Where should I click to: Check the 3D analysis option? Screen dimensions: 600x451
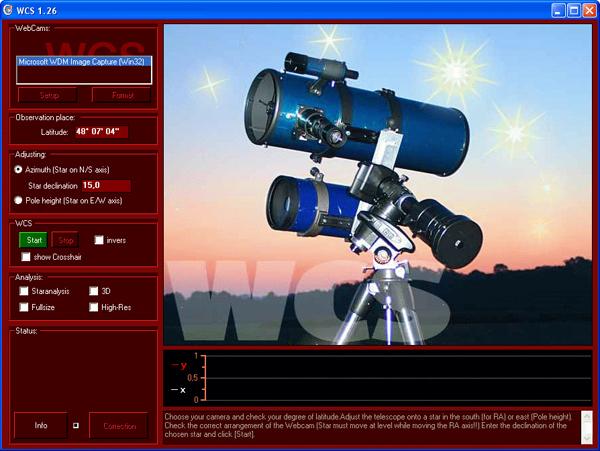tap(93, 291)
